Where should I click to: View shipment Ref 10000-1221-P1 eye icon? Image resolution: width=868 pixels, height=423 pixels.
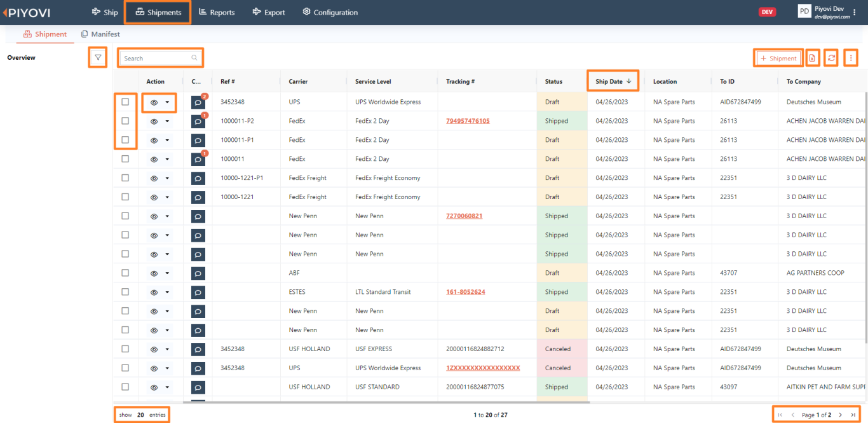pyautogui.click(x=154, y=178)
